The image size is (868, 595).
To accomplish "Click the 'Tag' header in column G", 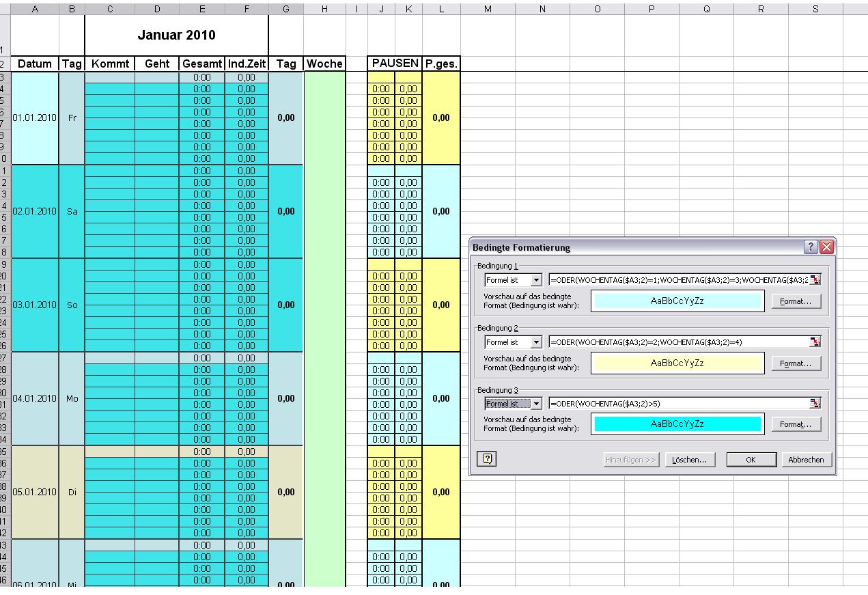I will pos(286,64).
